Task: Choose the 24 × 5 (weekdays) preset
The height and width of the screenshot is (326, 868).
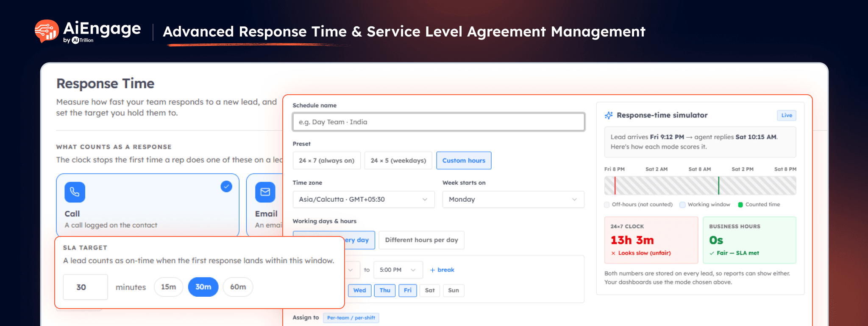Action: click(398, 160)
